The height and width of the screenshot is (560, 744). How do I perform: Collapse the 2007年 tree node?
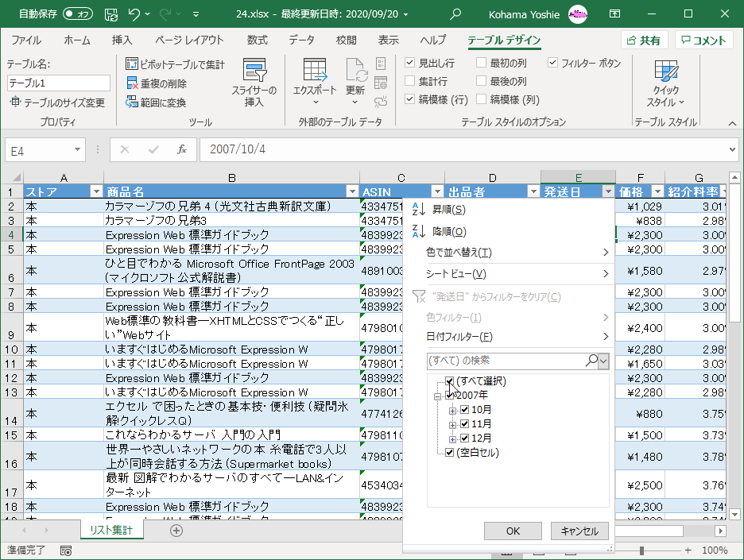437,396
